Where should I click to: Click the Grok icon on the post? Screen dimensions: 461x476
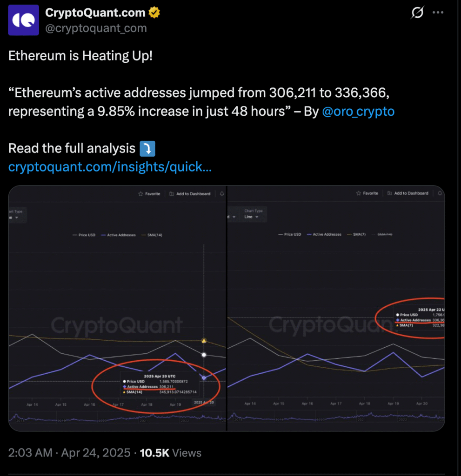(417, 13)
